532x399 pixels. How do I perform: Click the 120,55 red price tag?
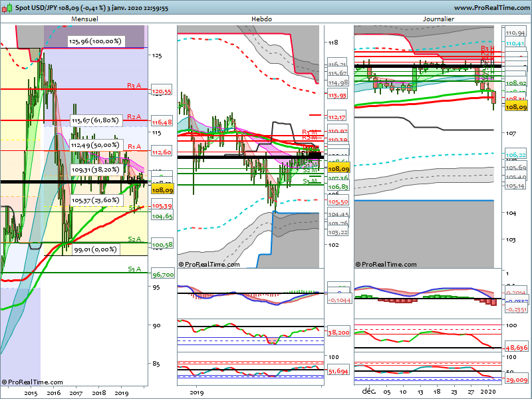coord(162,92)
